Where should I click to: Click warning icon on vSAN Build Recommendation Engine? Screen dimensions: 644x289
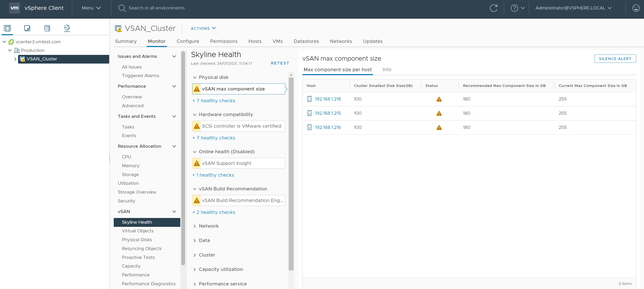click(197, 200)
